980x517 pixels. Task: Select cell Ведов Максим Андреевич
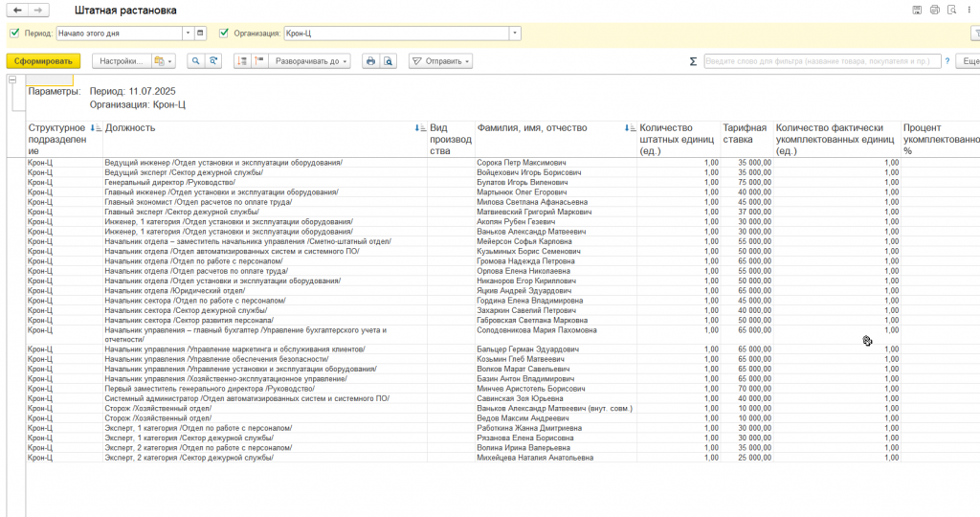(556, 418)
